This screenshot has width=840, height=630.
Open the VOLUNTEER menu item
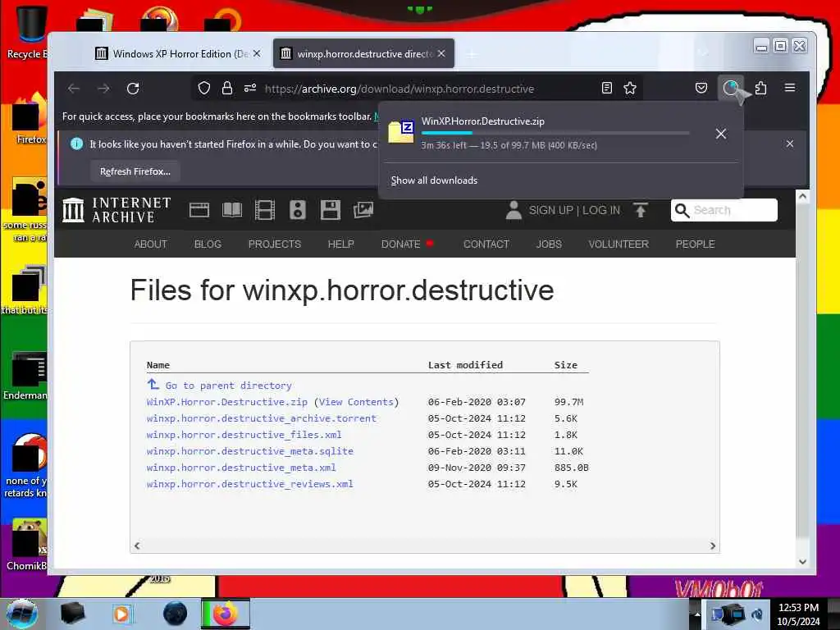coord(619,244)
